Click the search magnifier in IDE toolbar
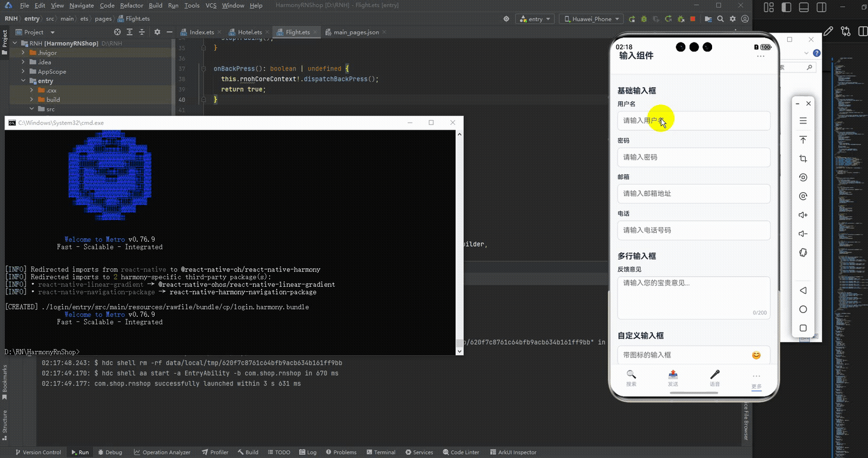 [720, 19]
